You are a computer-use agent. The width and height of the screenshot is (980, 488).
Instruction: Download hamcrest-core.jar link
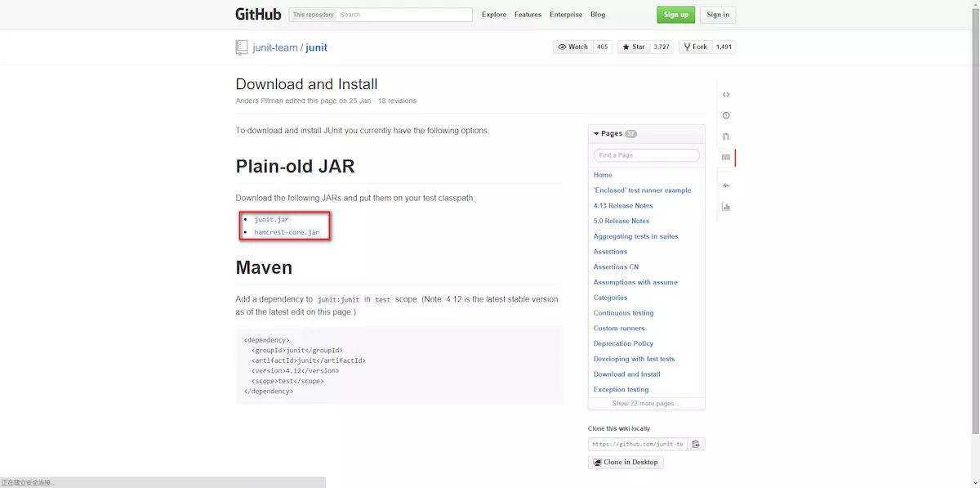click(287, 233)
